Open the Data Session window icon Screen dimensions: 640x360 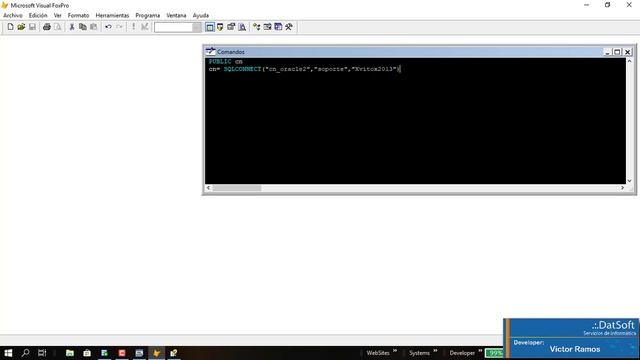click(220, 27)
